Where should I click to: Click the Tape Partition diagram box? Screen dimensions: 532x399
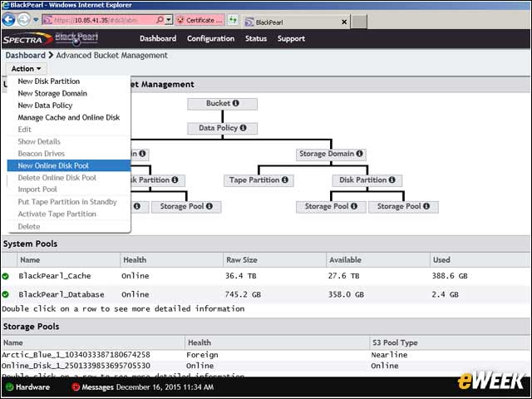point(259,180)
